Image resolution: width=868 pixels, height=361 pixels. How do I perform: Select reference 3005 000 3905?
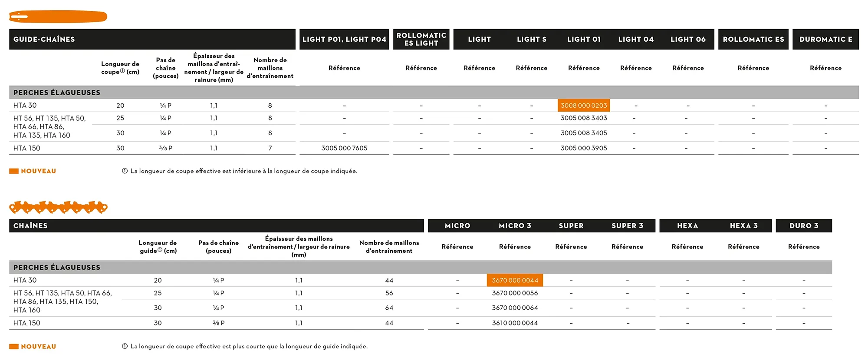pos(584,148)
